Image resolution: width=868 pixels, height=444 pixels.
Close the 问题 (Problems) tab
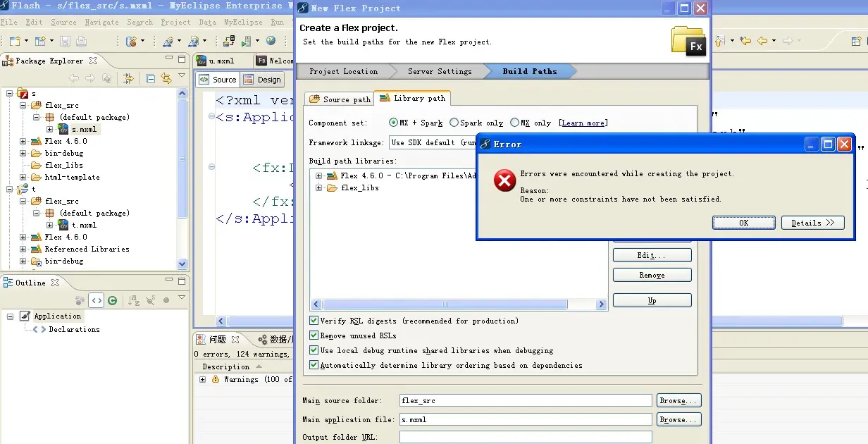pos(235,340)
